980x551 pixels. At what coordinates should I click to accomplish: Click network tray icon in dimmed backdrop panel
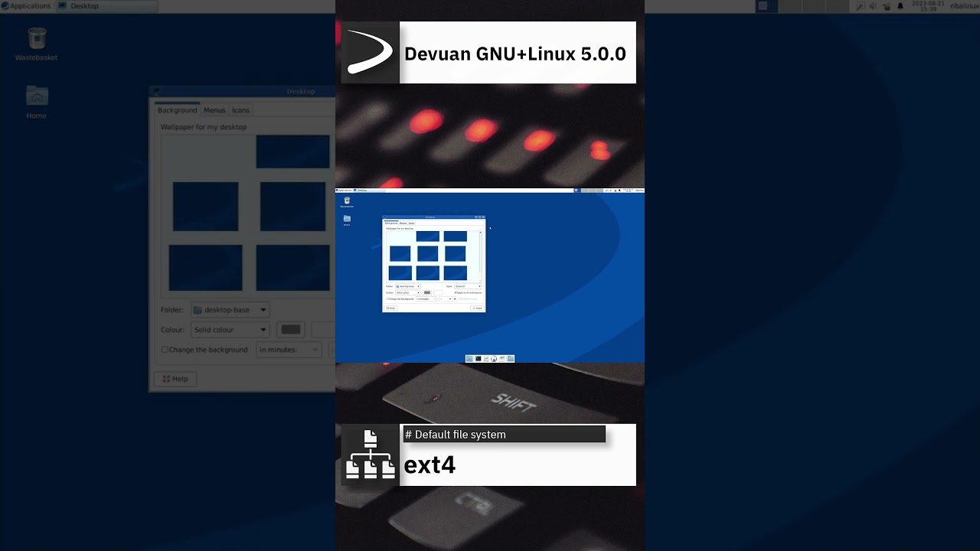(x=887, y=6)
